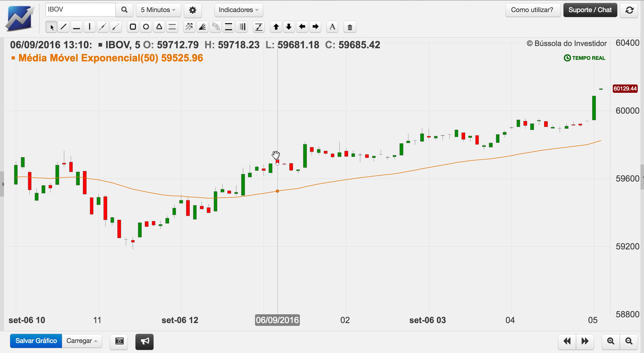Select the Fibonacci arcs tool

point(216,27)
